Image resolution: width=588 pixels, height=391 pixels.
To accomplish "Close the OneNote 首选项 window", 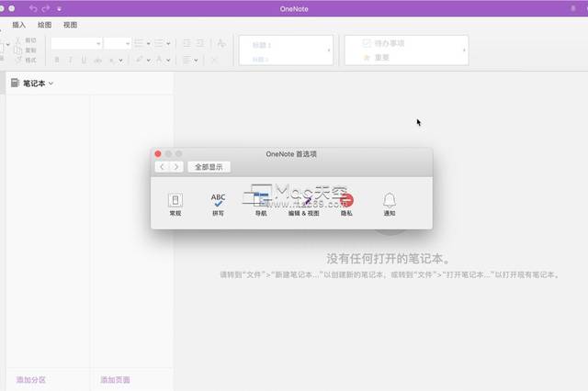I will tap(158, 153).
